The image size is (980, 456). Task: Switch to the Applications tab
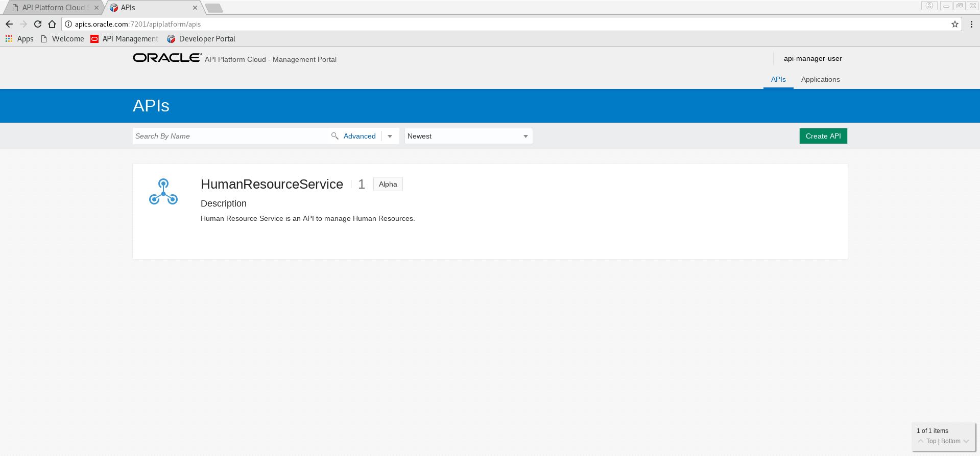(x=820, y=79)
